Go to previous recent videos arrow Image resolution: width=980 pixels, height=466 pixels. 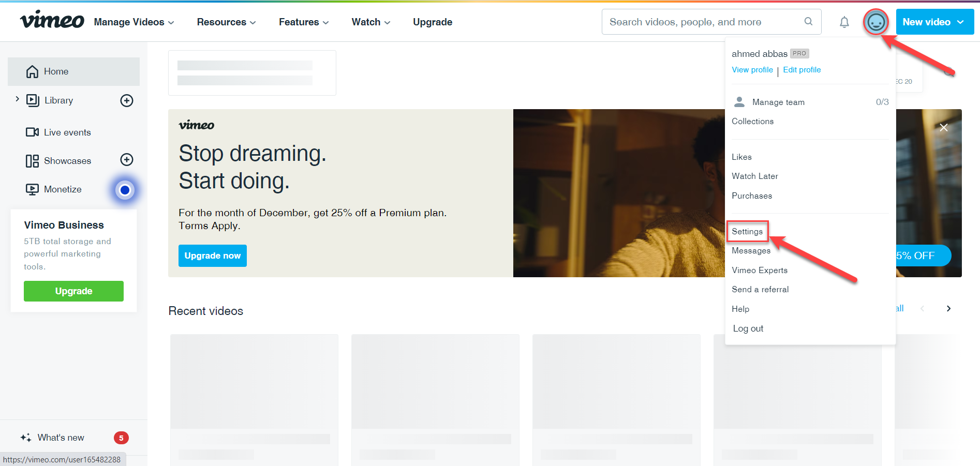[922, 308]
